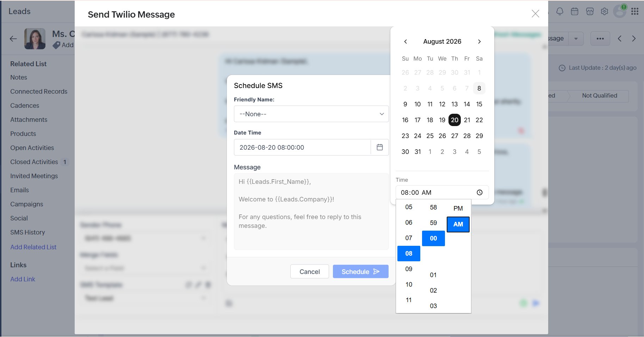Select PM in the time picker
644x337 pixels.
(458, 208)
